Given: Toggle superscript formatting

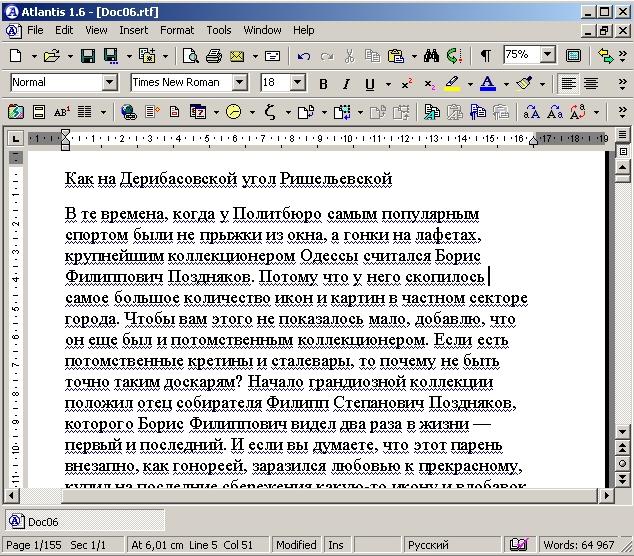Looking at the screenshot, I should [406, 84].
